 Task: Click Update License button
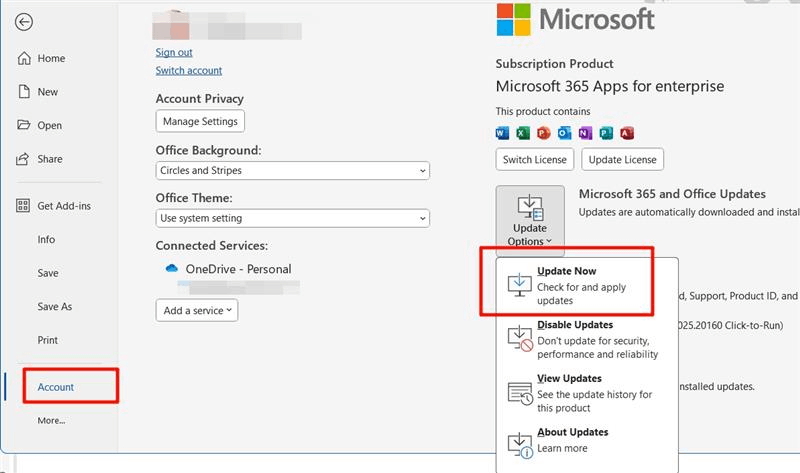[x=622, y=159]
